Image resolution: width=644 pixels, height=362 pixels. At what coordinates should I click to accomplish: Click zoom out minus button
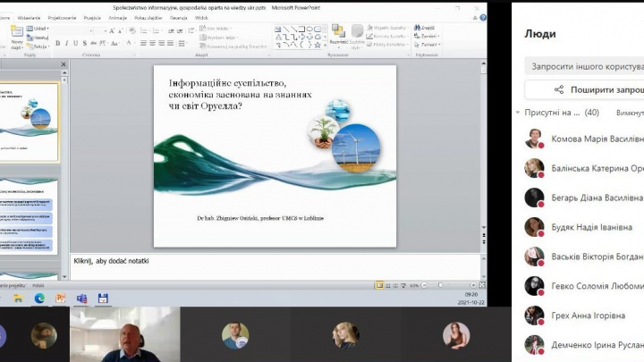click(x=425, y=285)
